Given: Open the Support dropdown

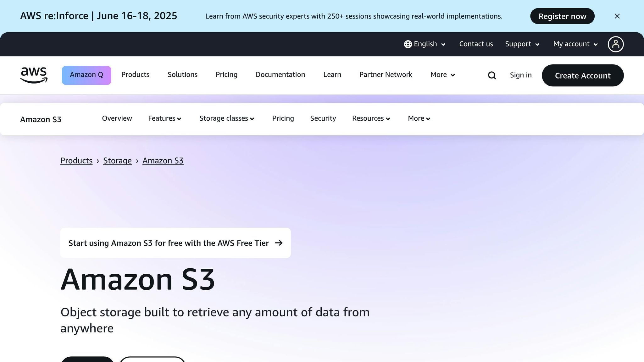Looking at the screenshot, I should (x=522, y=44).
